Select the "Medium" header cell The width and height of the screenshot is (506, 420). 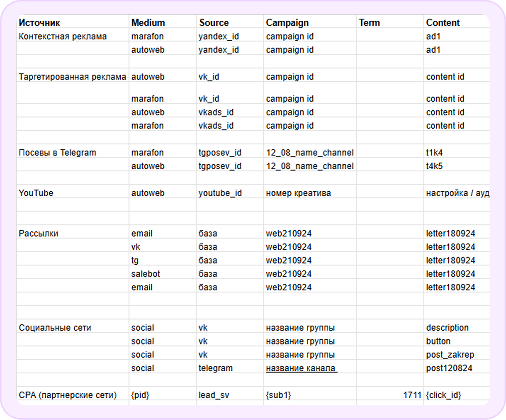pos(148,23)
